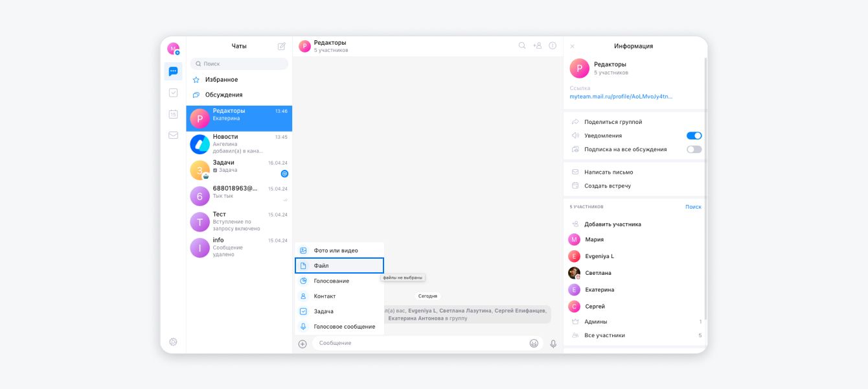Open the tasks section in left sidebar
868x389 pixels.
[x=173, y=93]
